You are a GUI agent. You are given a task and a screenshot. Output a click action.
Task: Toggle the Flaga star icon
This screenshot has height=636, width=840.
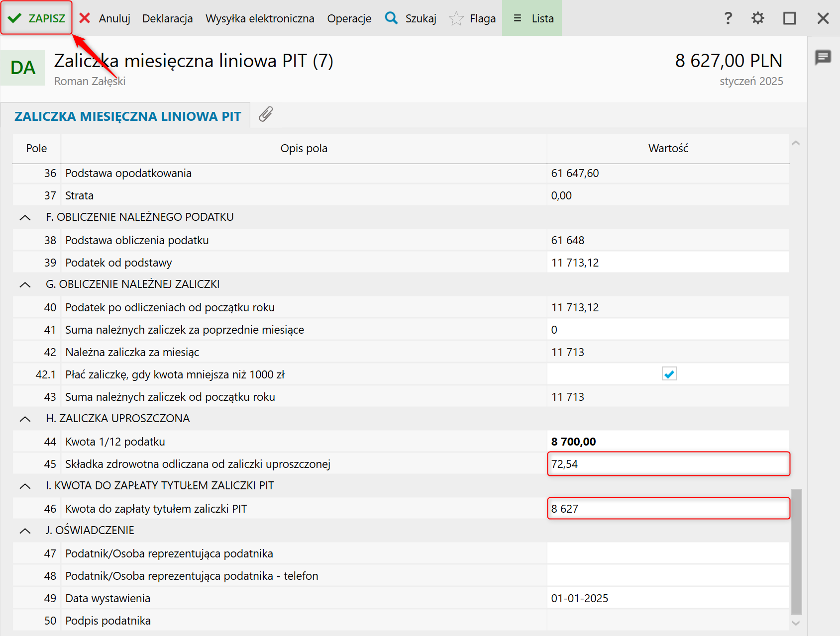[456, 18]
